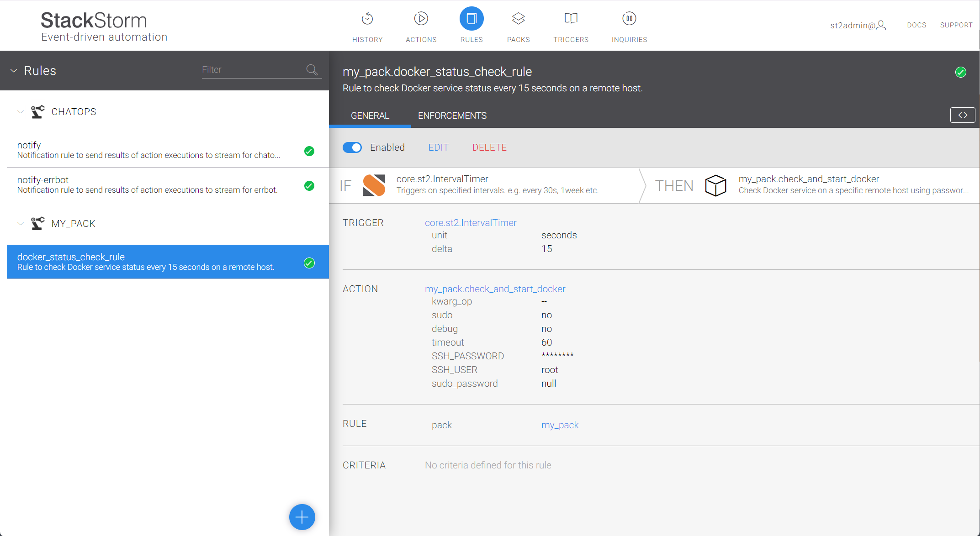Click the CHATOPS pack robot-arm icon

(x=37, y=112)
